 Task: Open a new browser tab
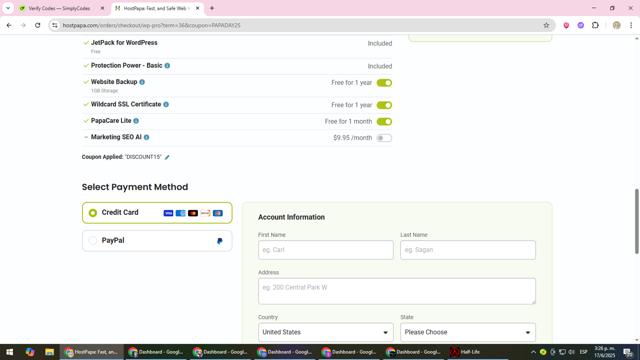212,8
